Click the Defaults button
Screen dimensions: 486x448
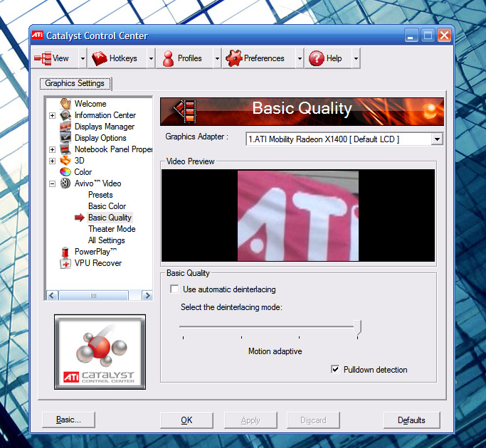click(x=411, y=420)
